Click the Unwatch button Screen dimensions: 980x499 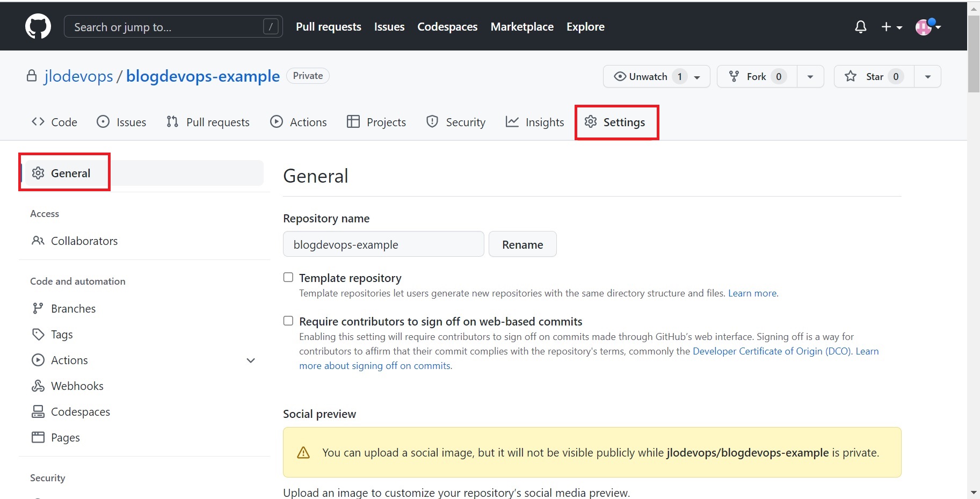(x=656, y=76)
